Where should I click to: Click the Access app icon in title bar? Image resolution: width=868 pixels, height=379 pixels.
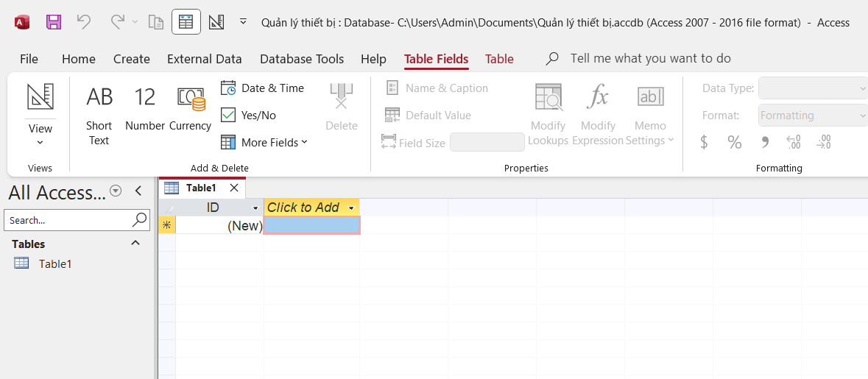pos(22,22)
